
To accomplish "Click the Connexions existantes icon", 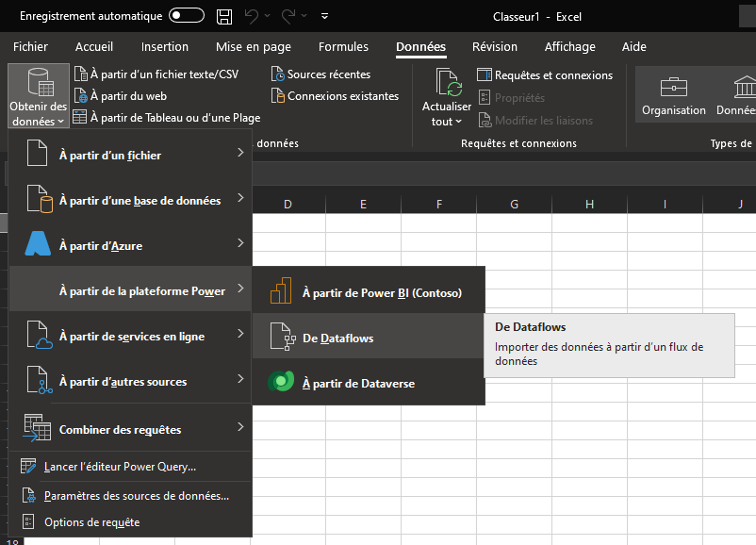I will 278,96.
